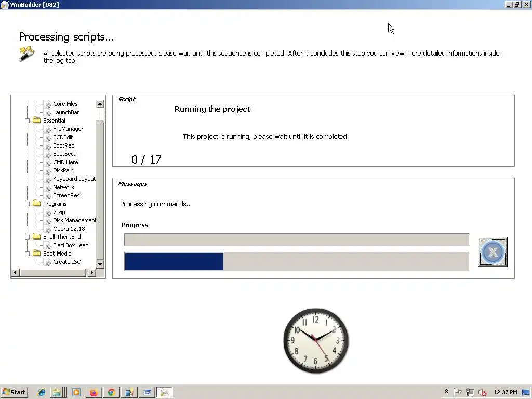Screen dimensions: 532x399
Task: Open the Start menu
Action: pos(14,393)
